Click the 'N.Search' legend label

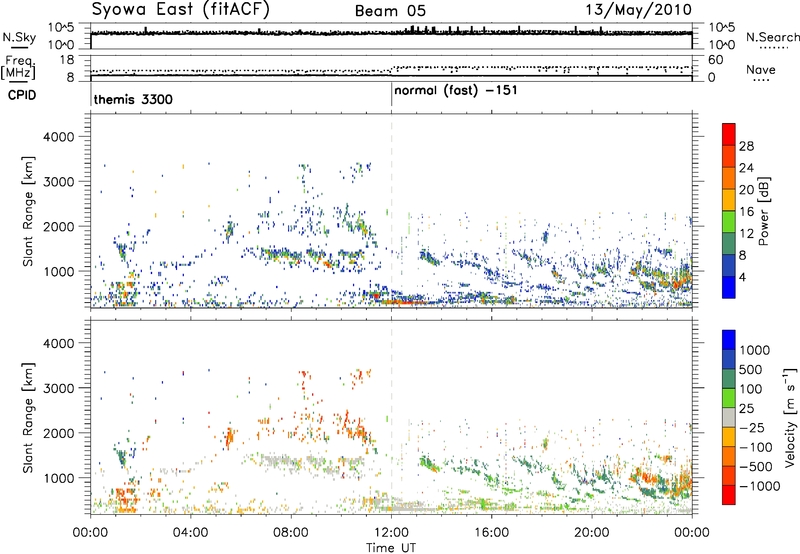[772, 37]
